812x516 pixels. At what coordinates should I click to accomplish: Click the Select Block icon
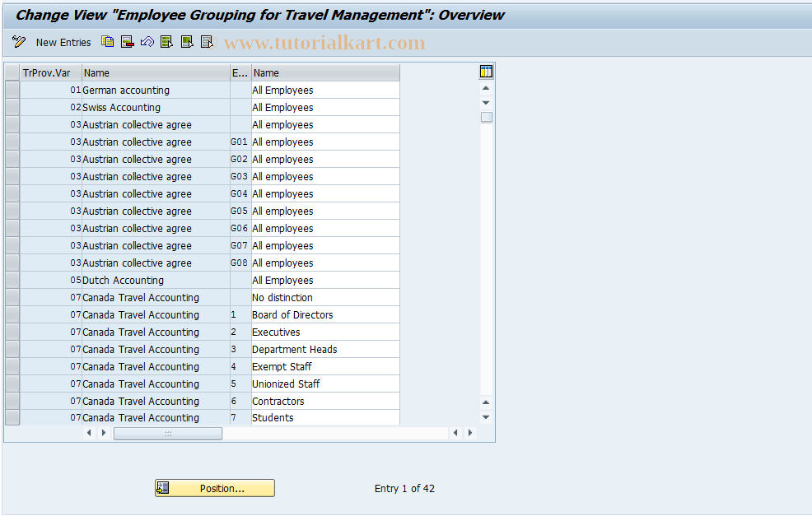pos(187,42)
